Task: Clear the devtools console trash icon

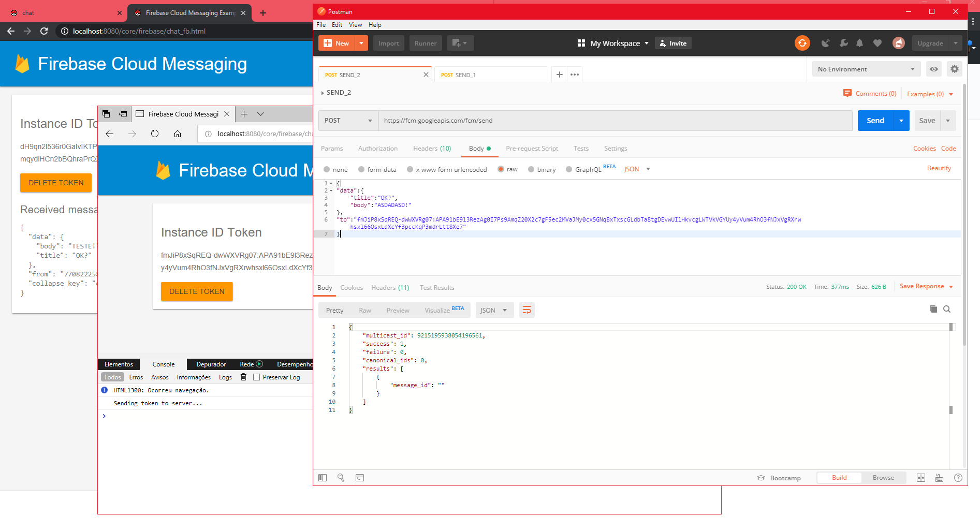Action: point(243,377)
